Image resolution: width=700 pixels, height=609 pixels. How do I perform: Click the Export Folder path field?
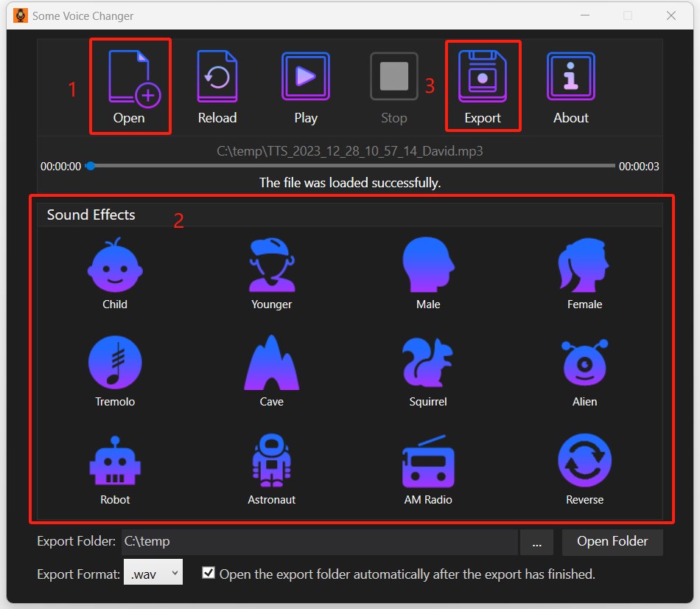click(x=320, y=542)
